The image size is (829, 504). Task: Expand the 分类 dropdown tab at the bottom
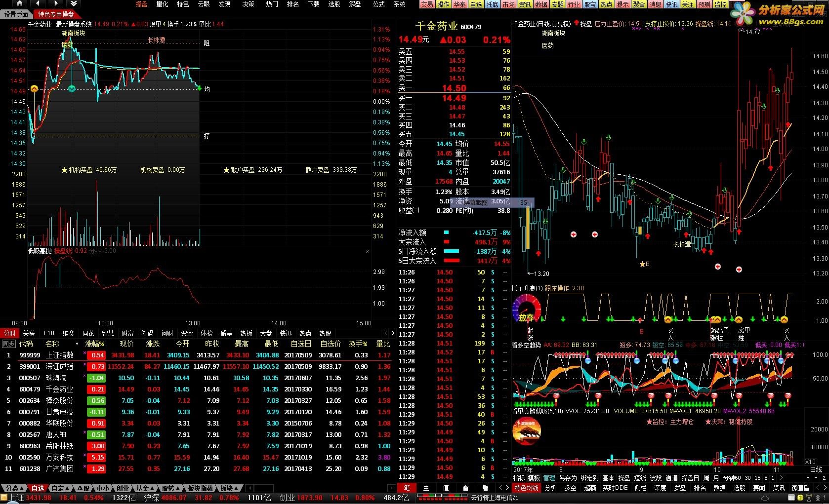14,488
